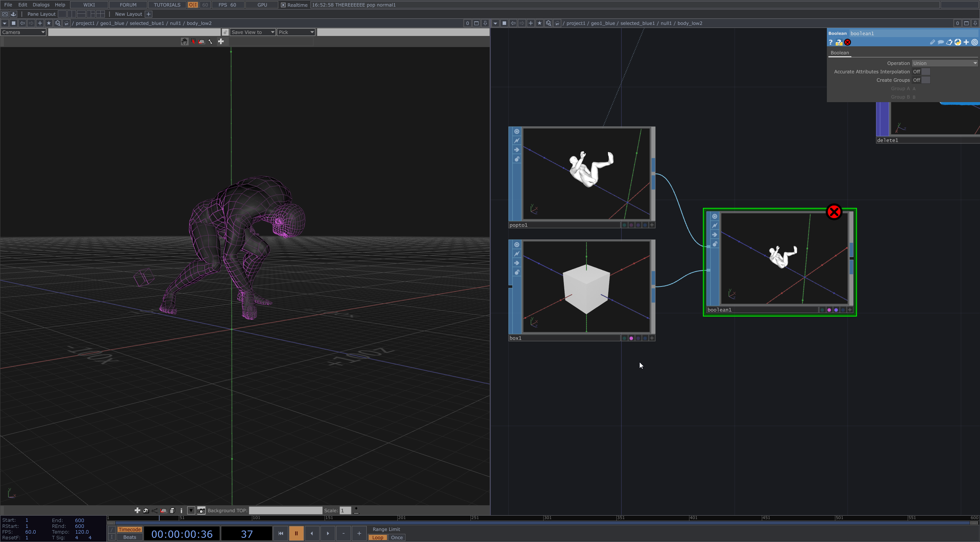Click the Once range limit button
Screen dimensions: 980x542
pos(397,537)
